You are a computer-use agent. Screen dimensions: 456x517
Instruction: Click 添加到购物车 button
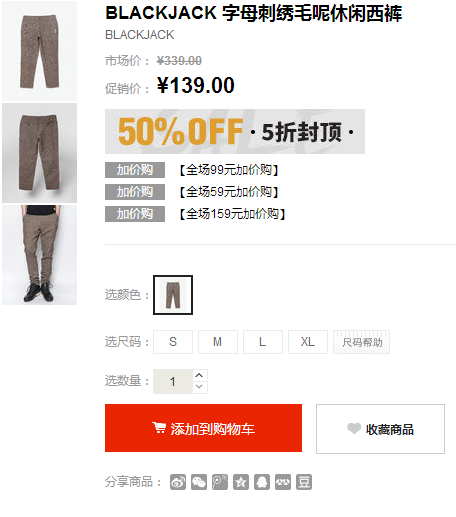[203, 428]
